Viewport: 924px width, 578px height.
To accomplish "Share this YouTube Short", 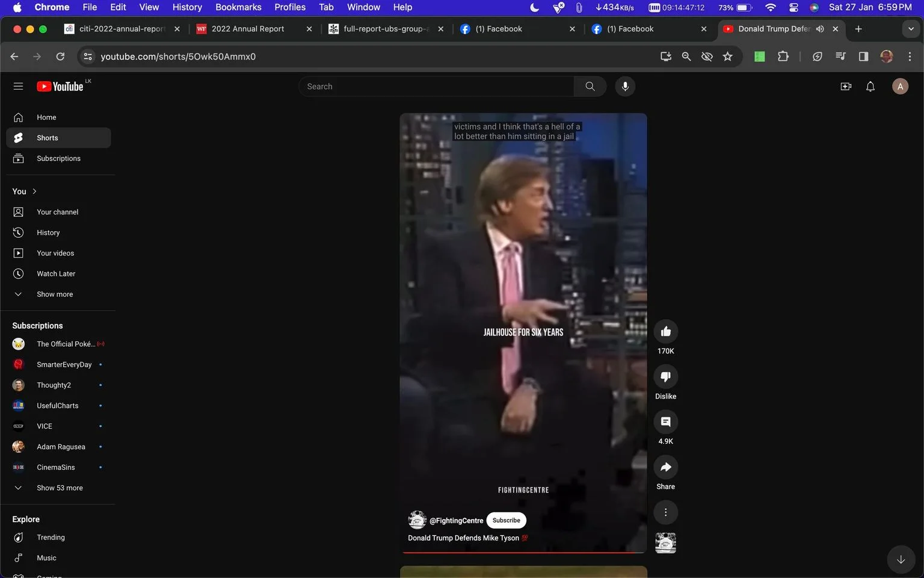I will (665, 467).
